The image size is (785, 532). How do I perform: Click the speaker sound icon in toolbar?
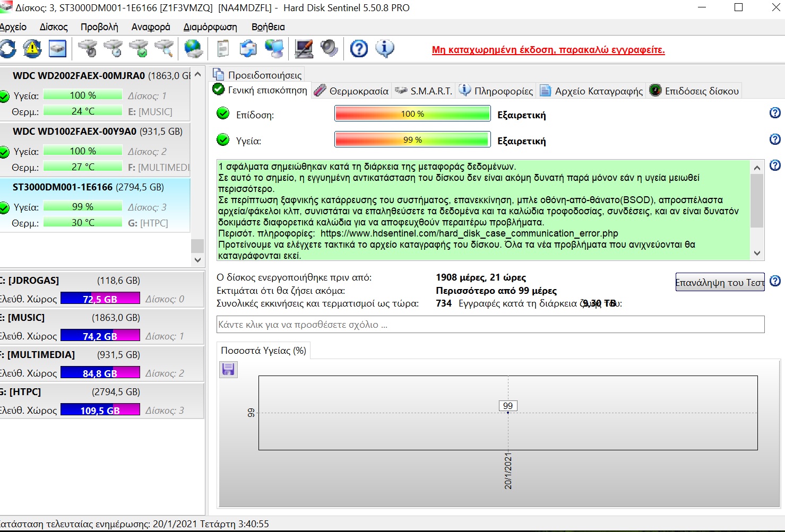[x=329, y=49]
